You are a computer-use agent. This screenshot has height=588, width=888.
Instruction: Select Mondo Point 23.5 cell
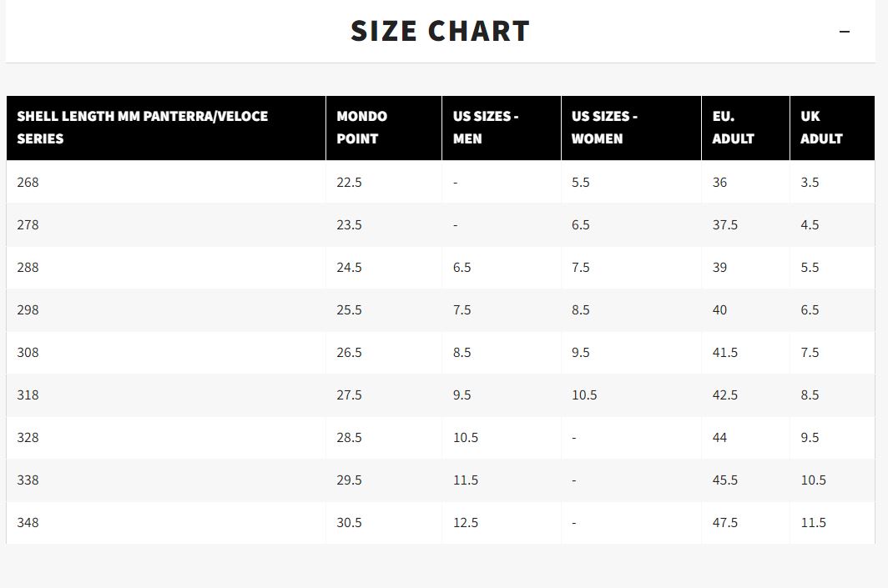pos(384,224)
